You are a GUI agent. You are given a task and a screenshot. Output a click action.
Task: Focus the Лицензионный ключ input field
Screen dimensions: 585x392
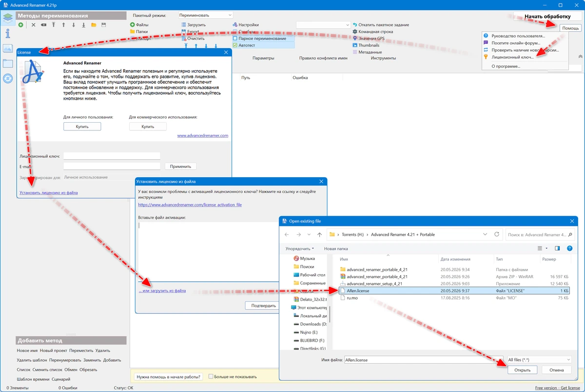point(112,156)
